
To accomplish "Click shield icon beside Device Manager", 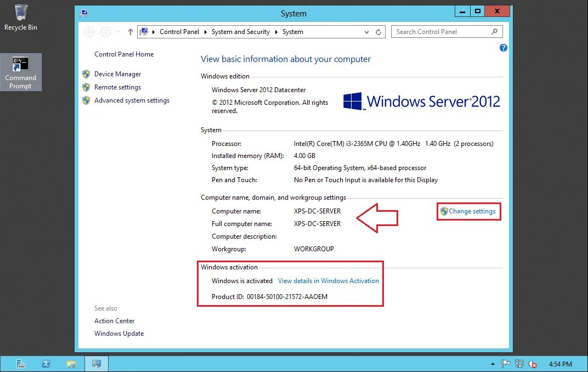I will [x=86, y=74].
